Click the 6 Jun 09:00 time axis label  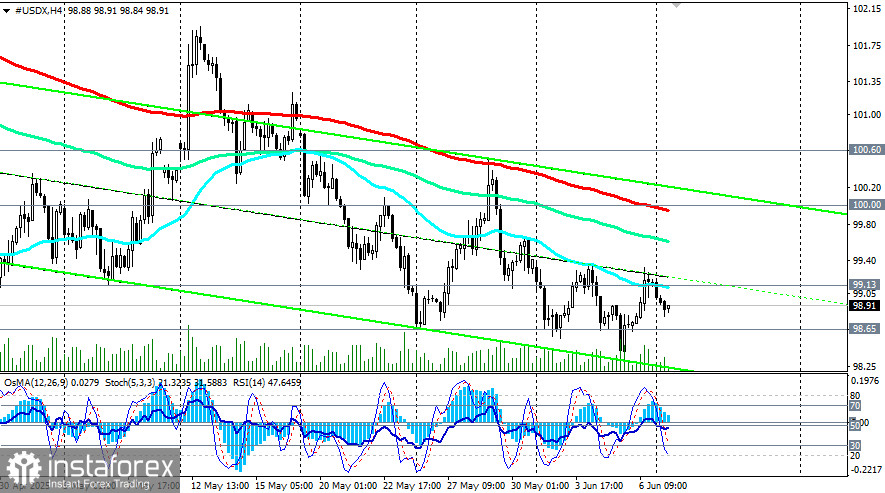pos(663,486)
